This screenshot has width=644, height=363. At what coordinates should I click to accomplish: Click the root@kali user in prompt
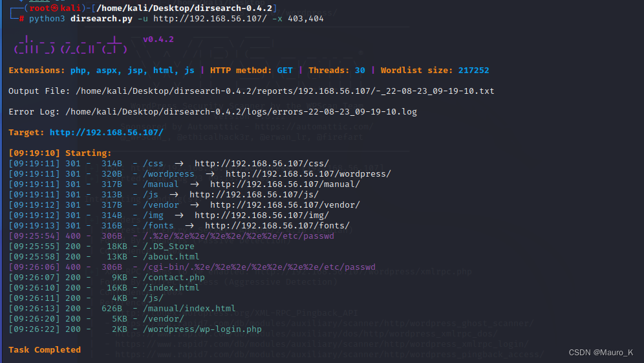pyautogui.click(x=55, y=8)
